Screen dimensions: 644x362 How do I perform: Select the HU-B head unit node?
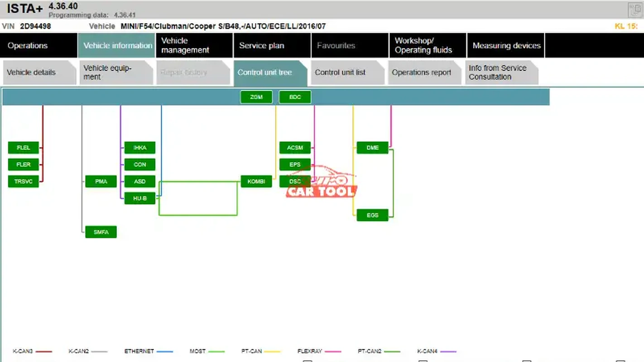coord(140,198)
